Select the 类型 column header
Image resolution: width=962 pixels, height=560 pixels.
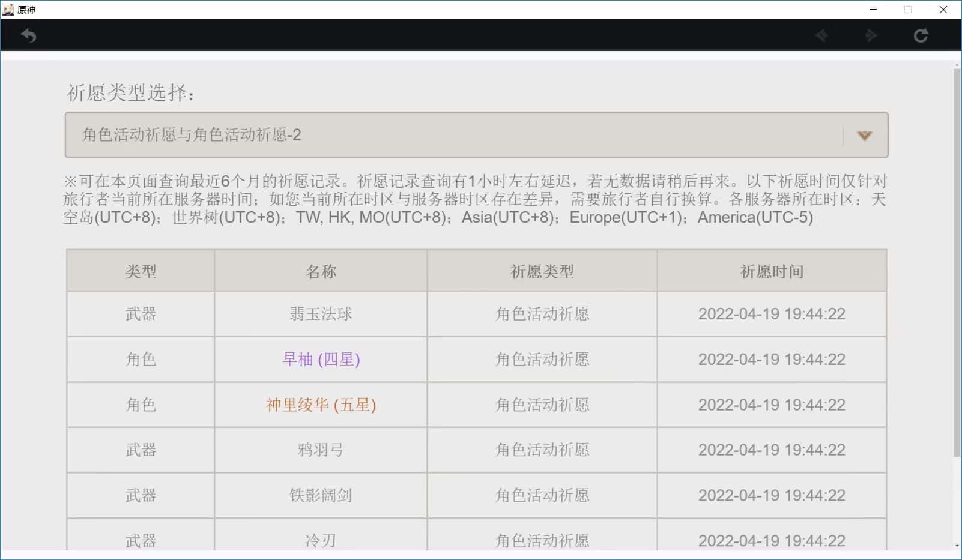[141, 271]
